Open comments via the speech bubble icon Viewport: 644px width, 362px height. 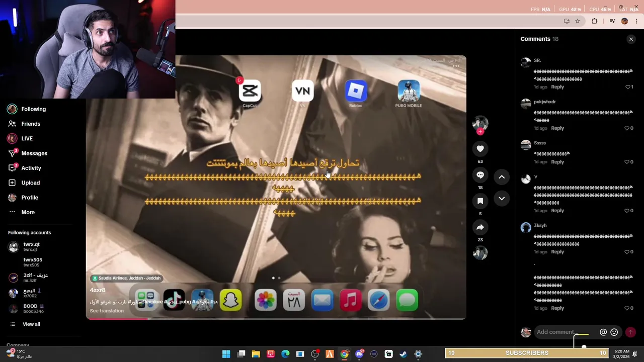tap(480, 175)
